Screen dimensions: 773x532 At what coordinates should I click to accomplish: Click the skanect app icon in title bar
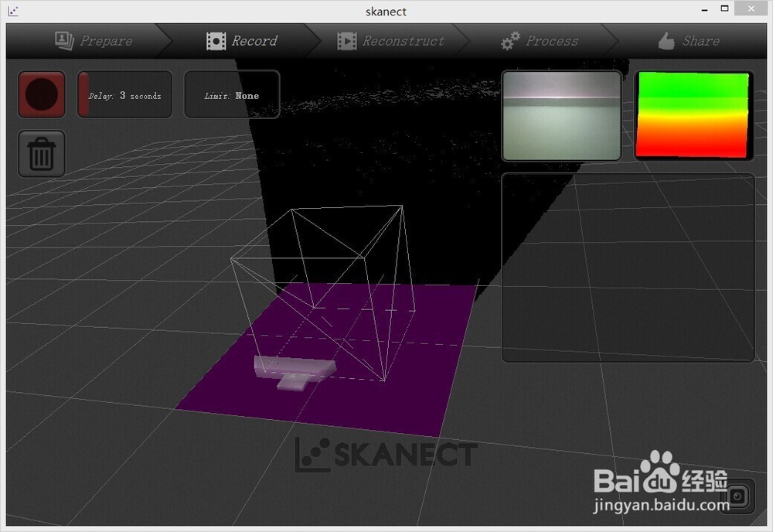point(13,11)
